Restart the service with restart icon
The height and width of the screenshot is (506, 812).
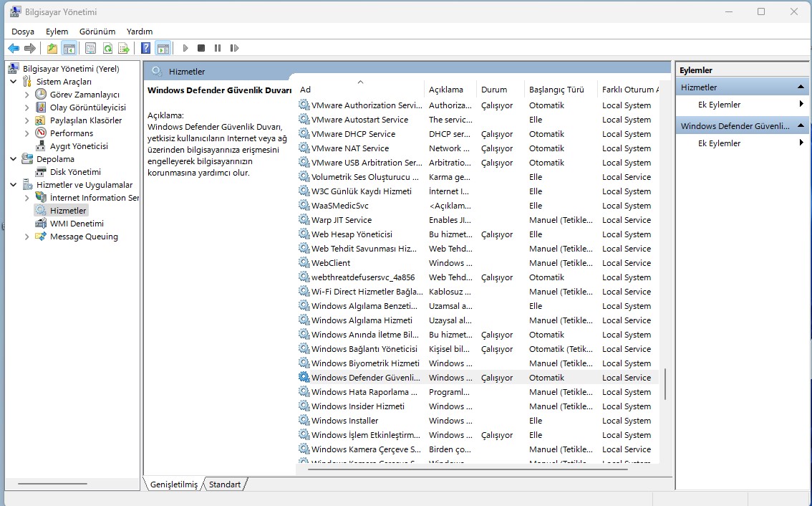[234, 48]
